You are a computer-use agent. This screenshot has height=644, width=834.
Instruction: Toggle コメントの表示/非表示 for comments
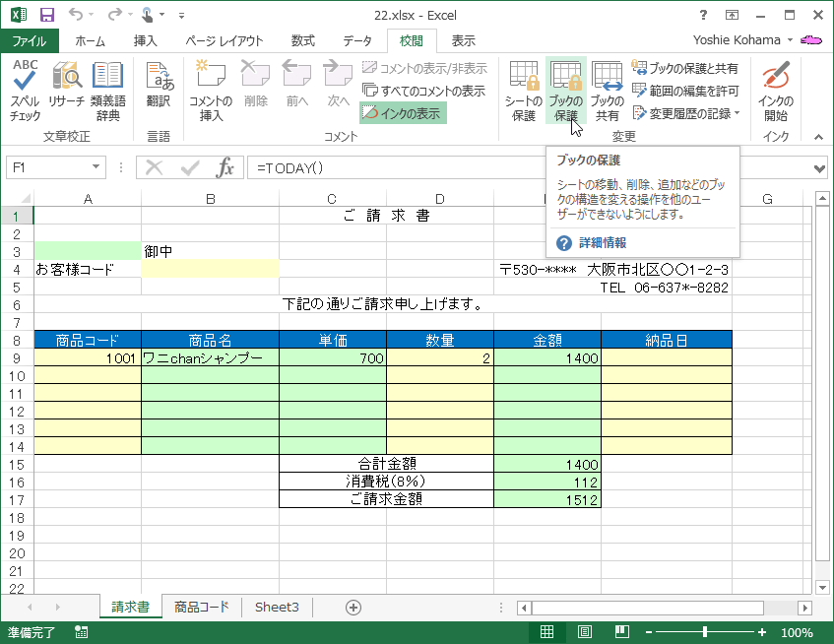pyautogui.click(x=422, y=67)
